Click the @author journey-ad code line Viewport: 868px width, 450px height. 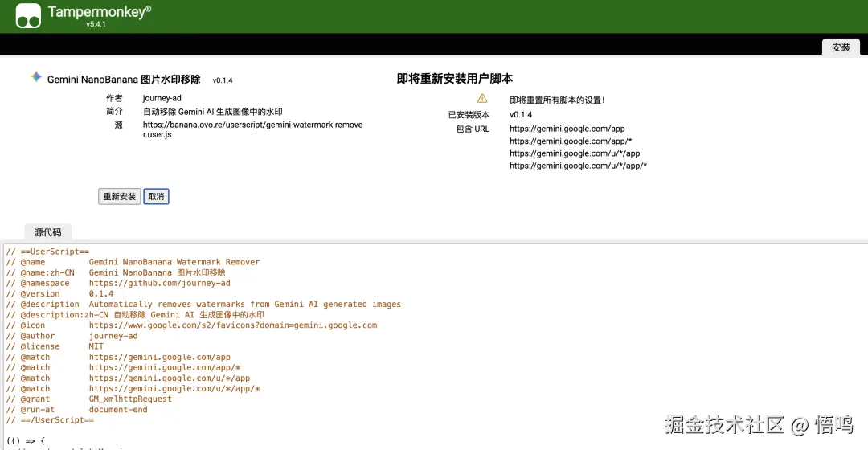72,336
